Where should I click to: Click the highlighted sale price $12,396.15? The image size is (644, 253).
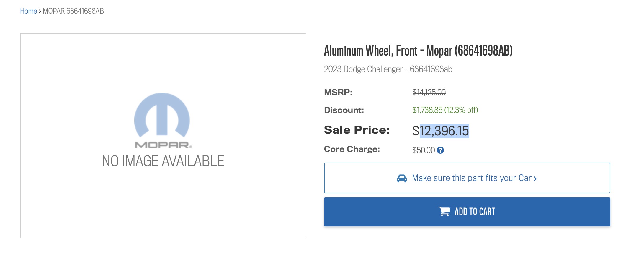click(x=441, y=131)
